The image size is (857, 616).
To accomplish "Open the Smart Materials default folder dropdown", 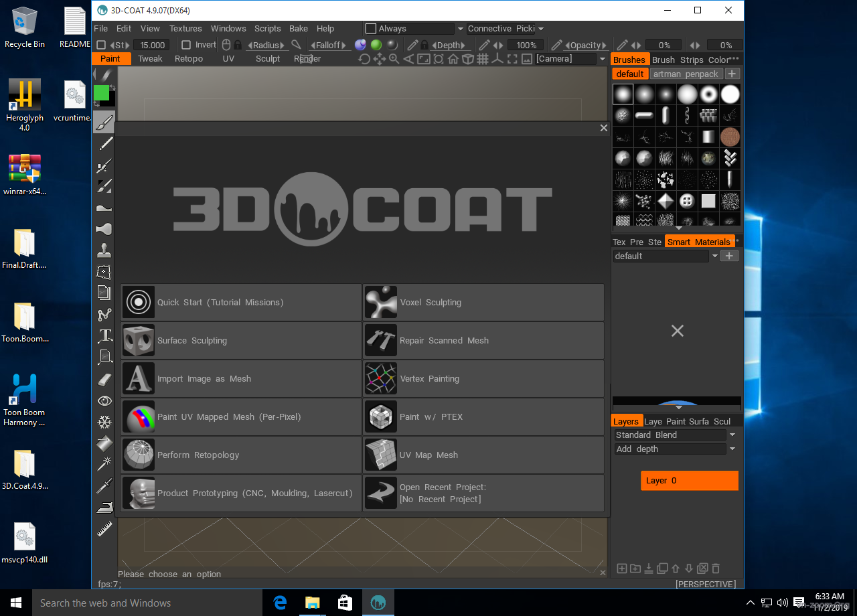I will click(715, 256).
